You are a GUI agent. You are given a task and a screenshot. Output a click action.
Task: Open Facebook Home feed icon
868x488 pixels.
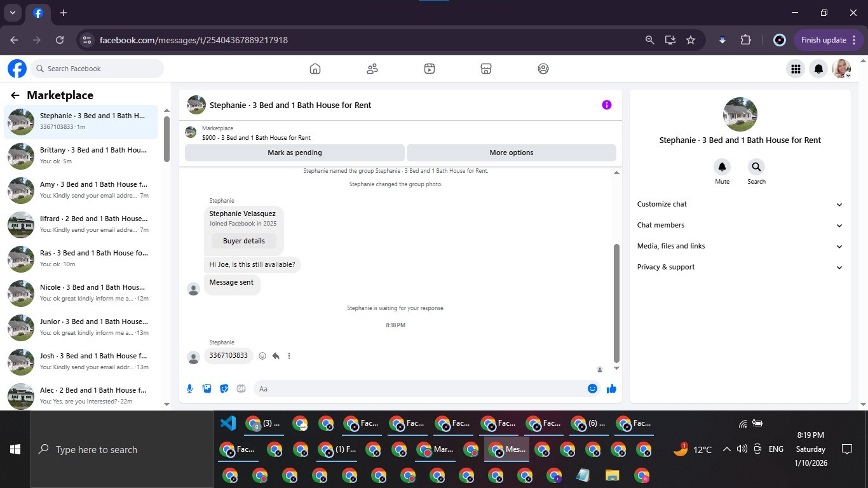[315, 69]
